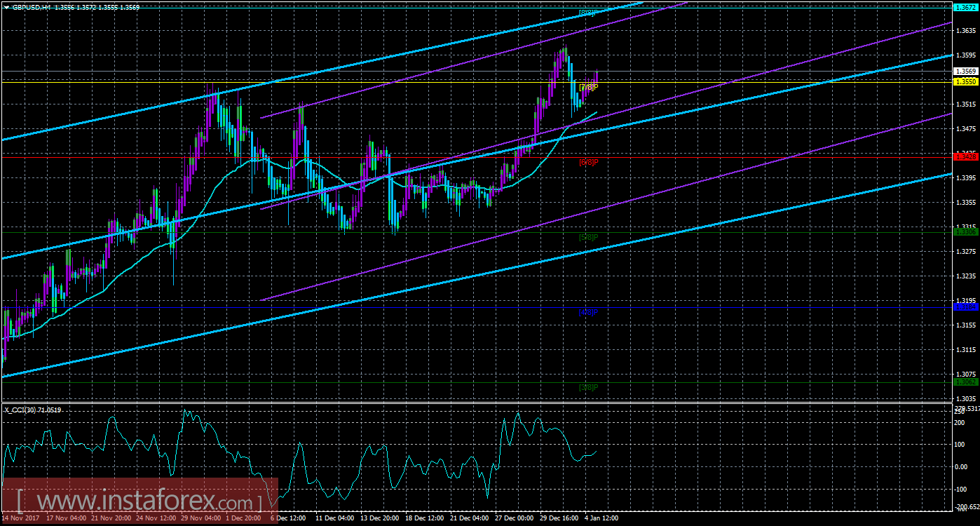The height and width of the screenshot is (526, 980).
Task: Click the blue [4/8]P Murray label
Action: [x=587, y=313]
